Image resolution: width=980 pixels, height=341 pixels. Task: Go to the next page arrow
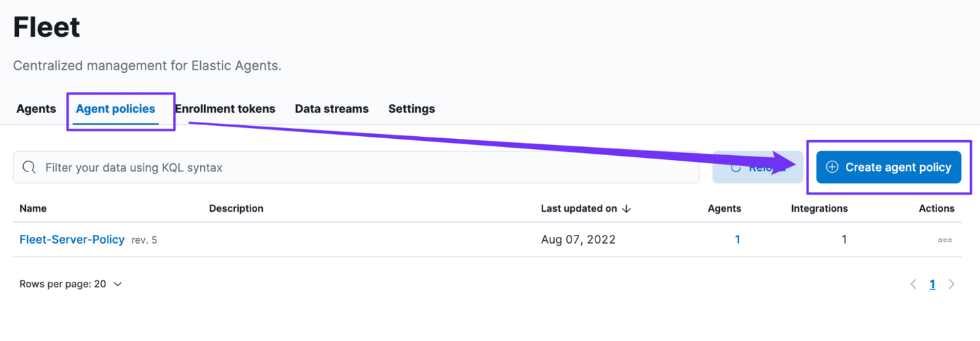(951, 285)
